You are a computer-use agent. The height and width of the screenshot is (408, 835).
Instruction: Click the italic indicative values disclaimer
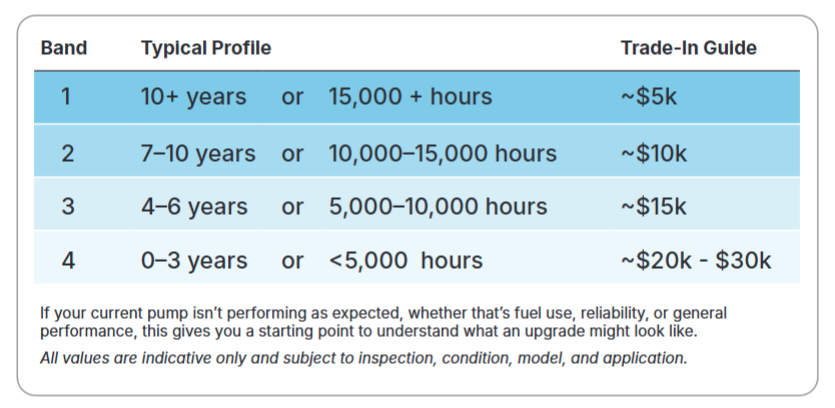tap(364, 358)
